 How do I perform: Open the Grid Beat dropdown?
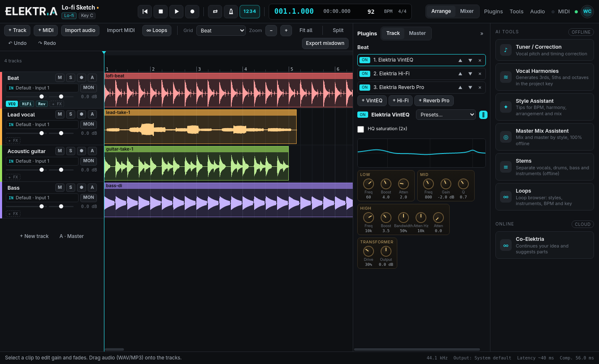click(x=221, y=30)
